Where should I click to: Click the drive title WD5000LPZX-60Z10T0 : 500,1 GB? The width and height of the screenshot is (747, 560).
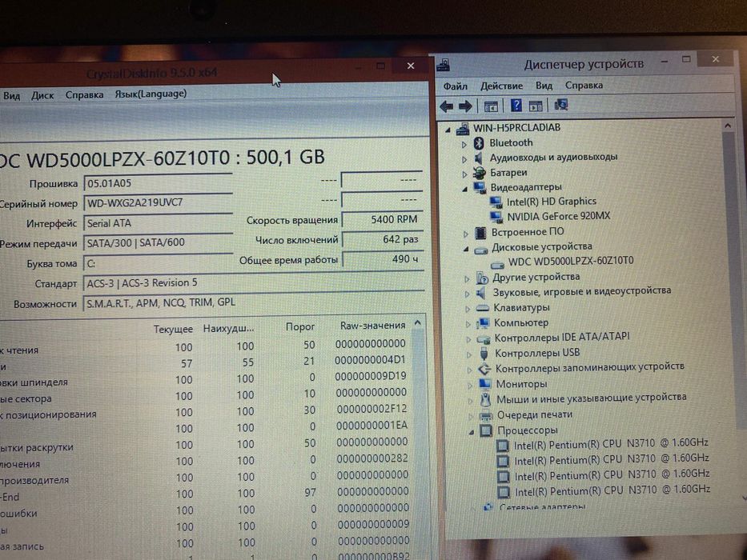162,158
